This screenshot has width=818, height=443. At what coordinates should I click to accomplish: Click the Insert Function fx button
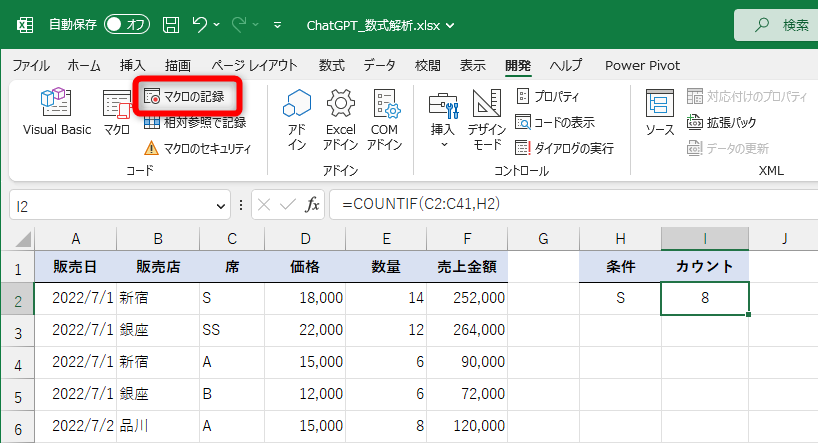click(312, 205)
